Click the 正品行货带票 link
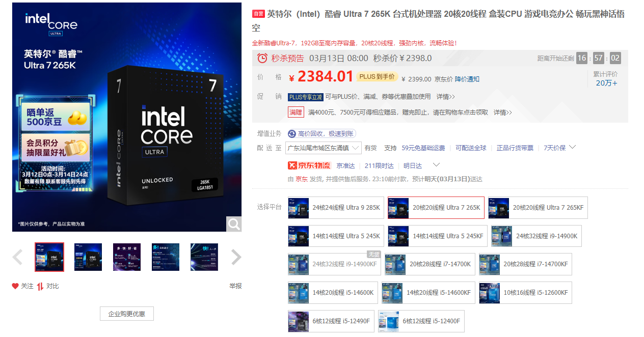 point(515,148)
